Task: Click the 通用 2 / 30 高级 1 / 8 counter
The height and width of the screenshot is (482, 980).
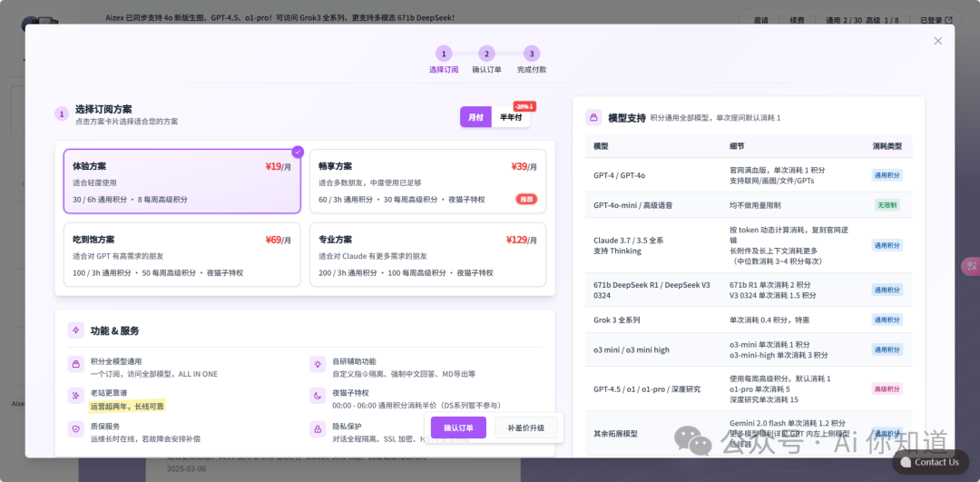Action: coord(863,20)
